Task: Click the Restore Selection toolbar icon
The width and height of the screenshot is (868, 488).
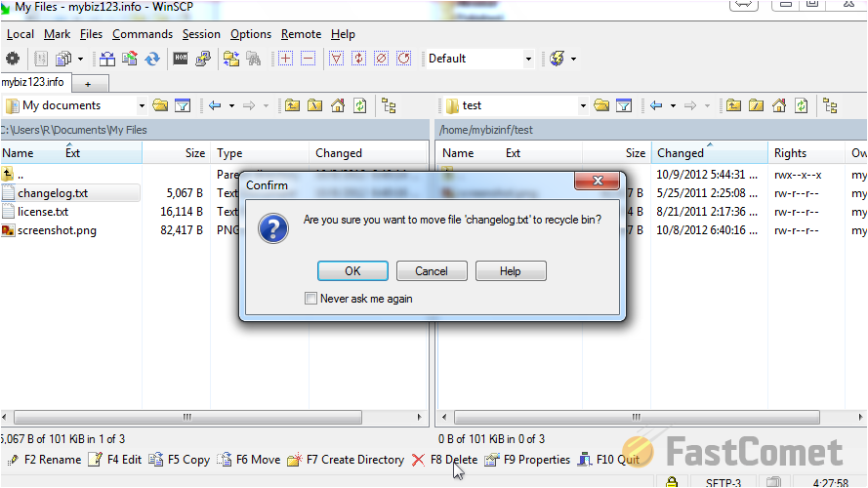Action: [x=404, y=59]
